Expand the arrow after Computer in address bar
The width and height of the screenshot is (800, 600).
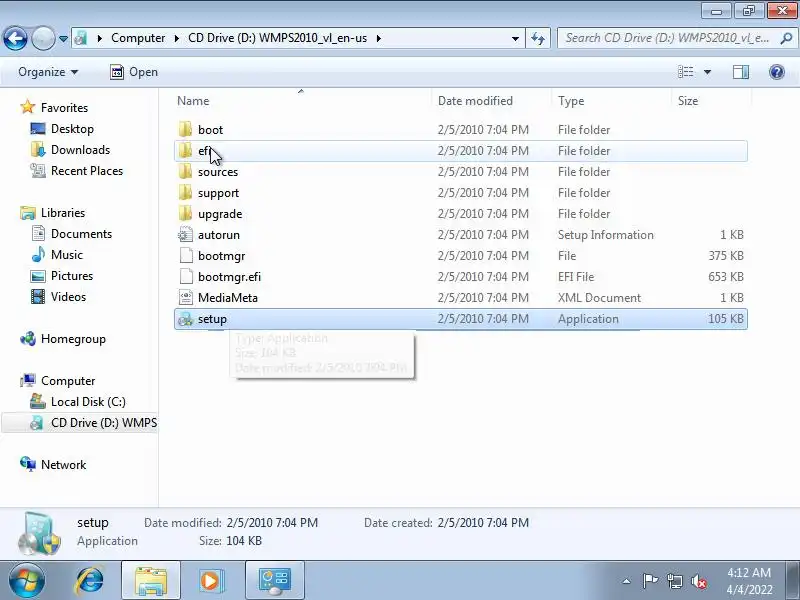176,38
